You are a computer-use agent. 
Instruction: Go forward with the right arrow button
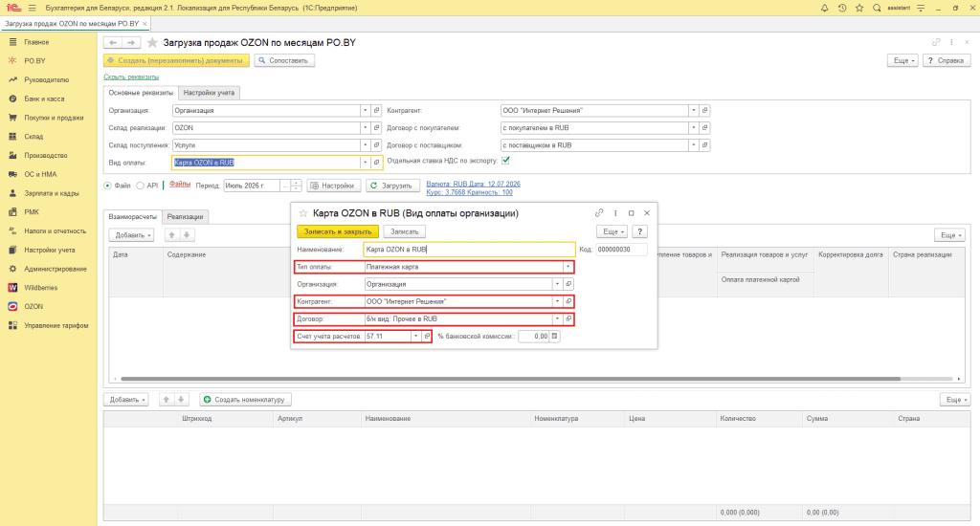(131, 42)
